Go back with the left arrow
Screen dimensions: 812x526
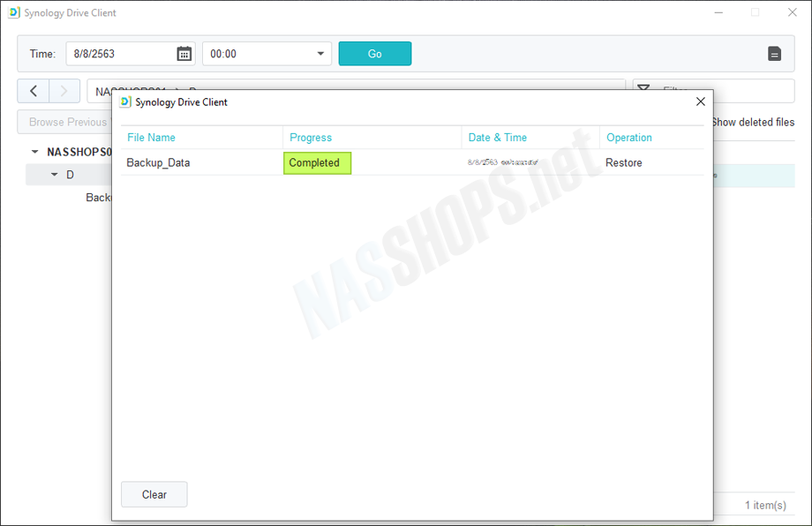34,91
